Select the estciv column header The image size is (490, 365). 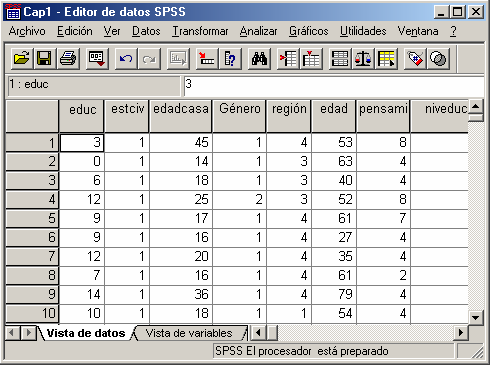(127, 116)
